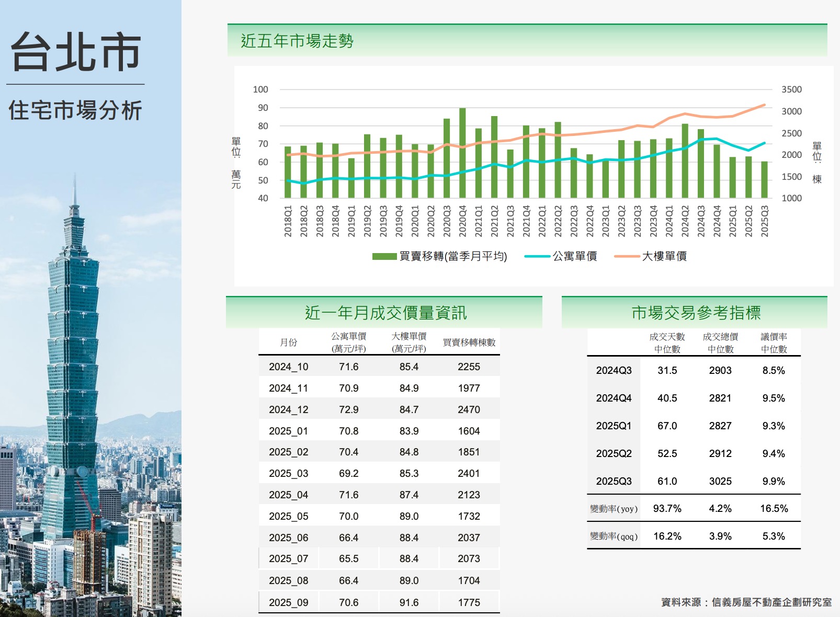This screenshot has width=840, height=617.
Task: Click the 買賣移轉棟數 column header
Action: click(x=469, y=342)
